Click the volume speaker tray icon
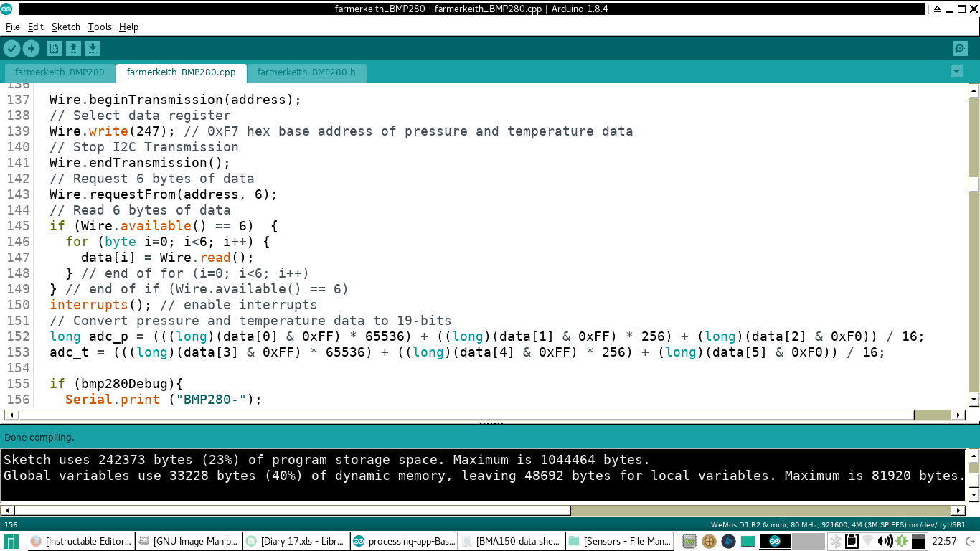The width and height of the screenshot is (980, 551). pyautogui.click(x=885, y=541)
